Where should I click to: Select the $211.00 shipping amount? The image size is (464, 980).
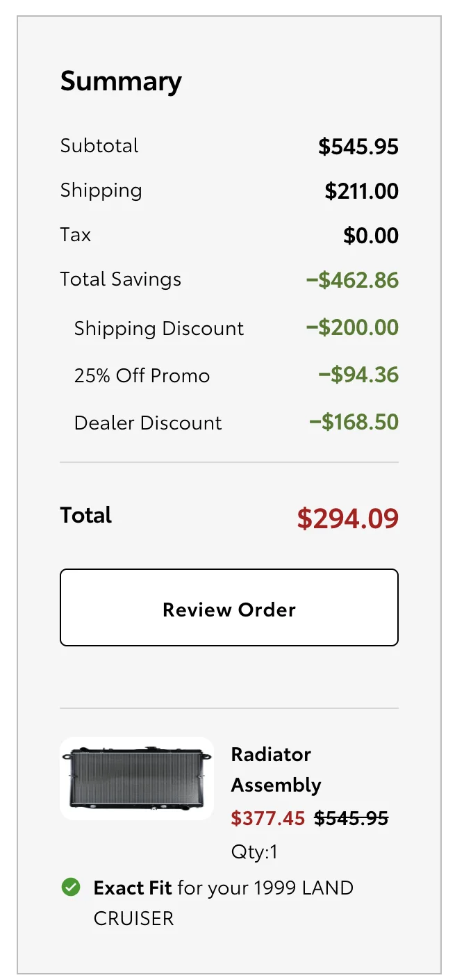click(362, 191)
